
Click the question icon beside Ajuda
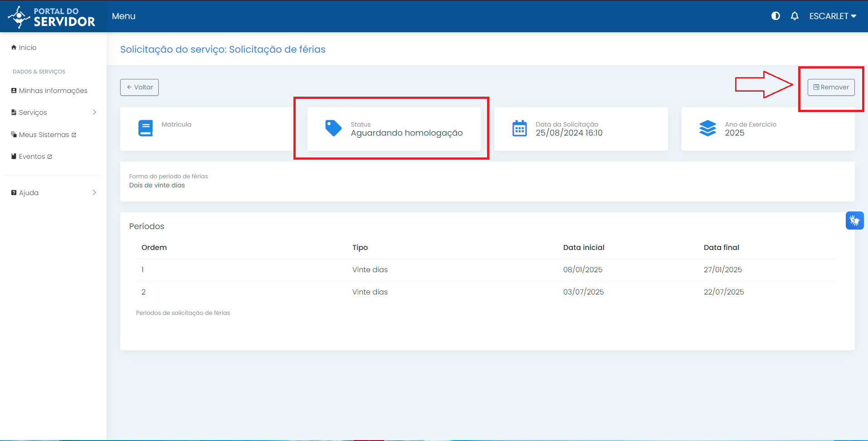click(x=14, y=192)
